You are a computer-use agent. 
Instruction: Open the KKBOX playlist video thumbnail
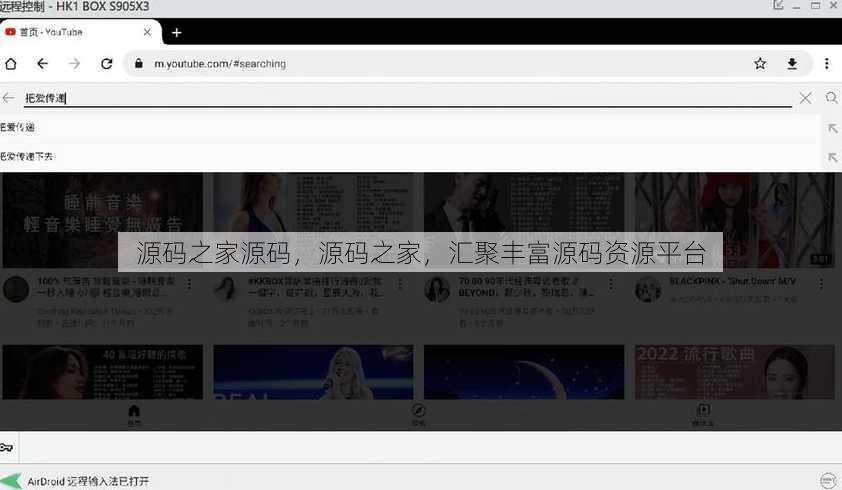(313, 220)
